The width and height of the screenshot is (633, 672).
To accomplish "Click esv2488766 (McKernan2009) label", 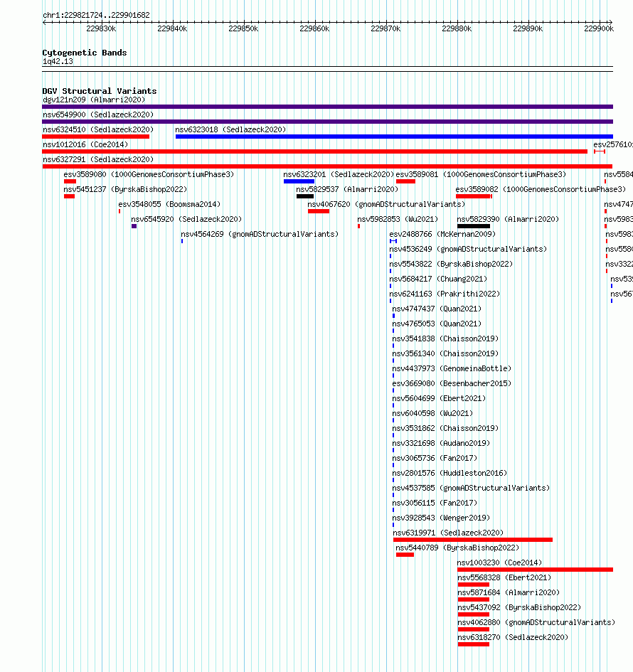I will click(x=442, y=235).
